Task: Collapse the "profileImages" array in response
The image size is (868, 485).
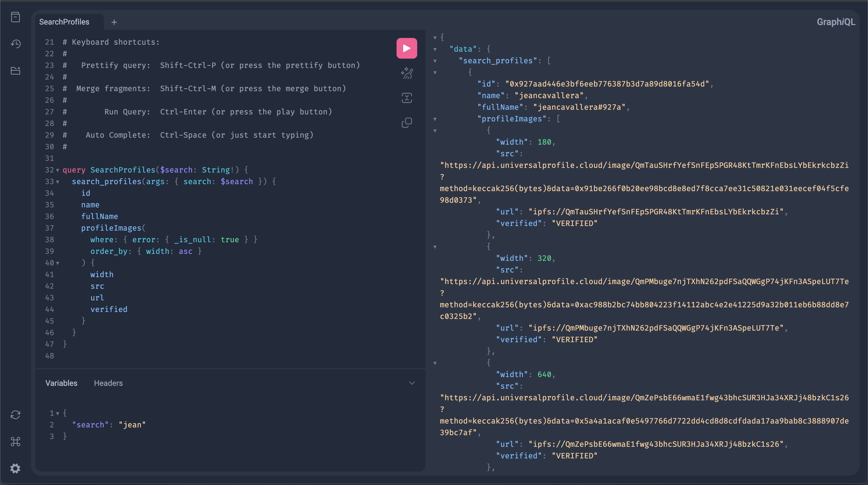Action: click(435, 119)
